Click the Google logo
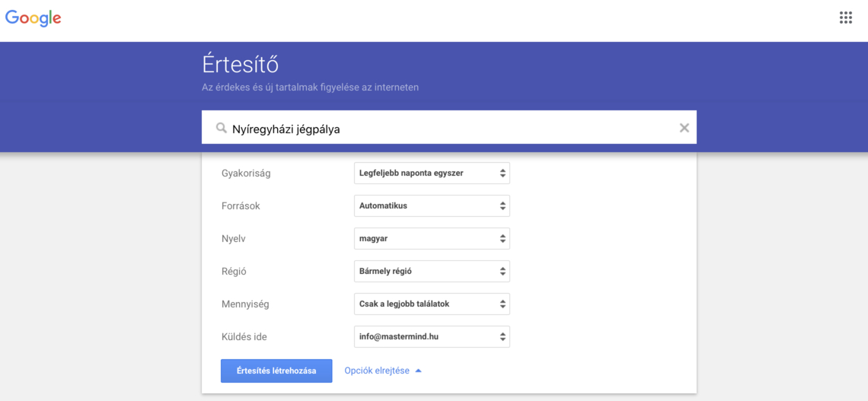 tap(34, 18)
